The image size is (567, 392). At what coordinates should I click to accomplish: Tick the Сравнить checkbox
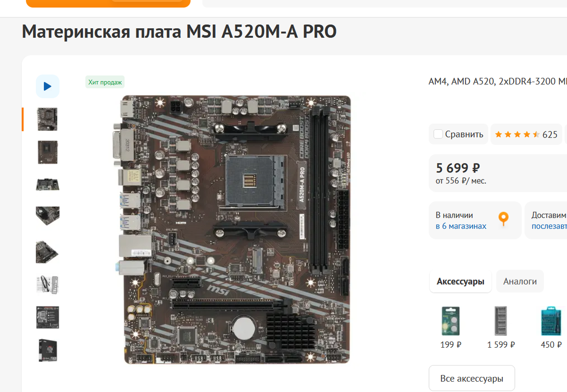pyautogui.click(x=438, y=134)
